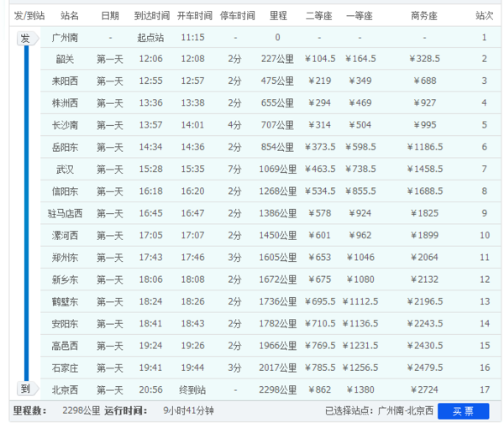504x423 pixels.
Task: Click the 发/到站 column header
Action: (29, 15)
